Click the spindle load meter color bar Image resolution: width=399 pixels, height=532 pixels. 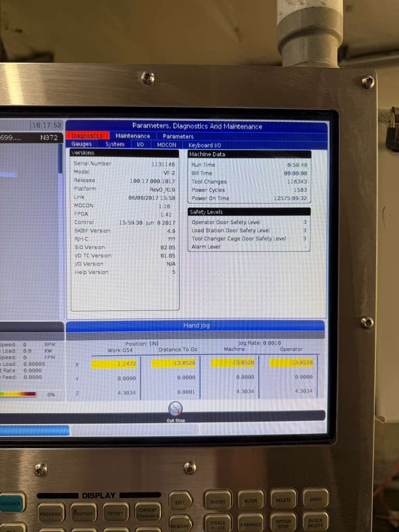coord(18,394)
